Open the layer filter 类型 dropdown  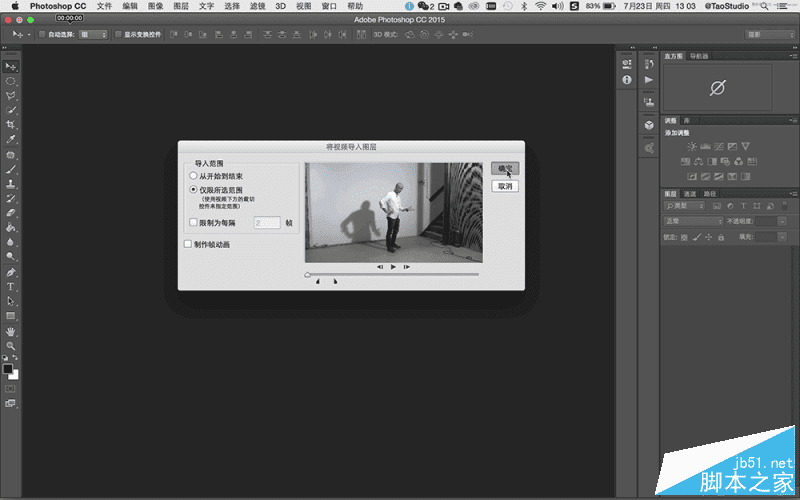684,206
